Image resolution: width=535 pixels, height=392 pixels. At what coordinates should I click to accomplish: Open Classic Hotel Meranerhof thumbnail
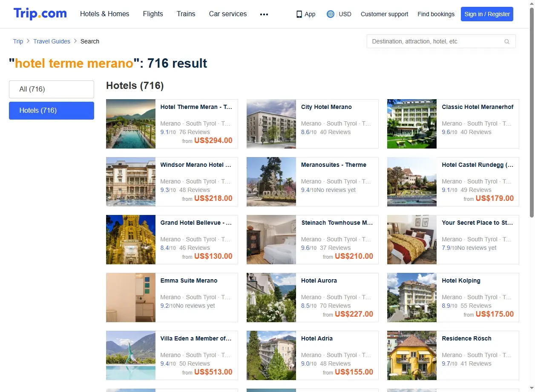[x=412, y=124]
